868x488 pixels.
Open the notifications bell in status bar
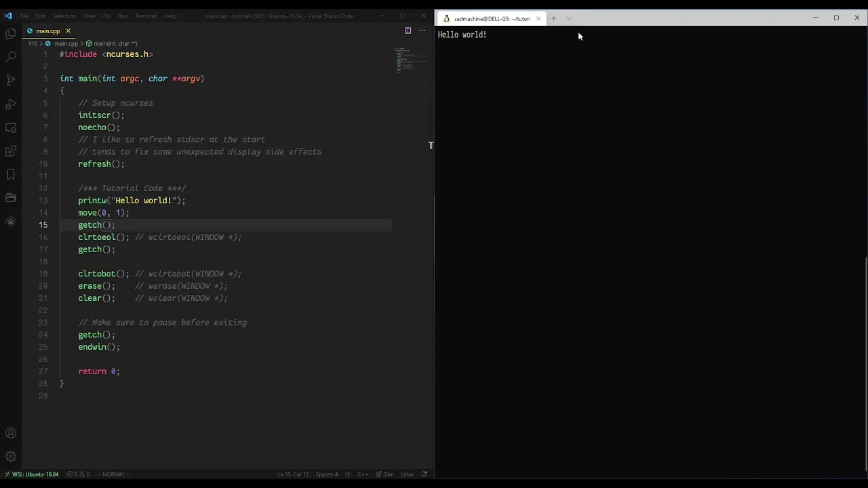point(425,474)
